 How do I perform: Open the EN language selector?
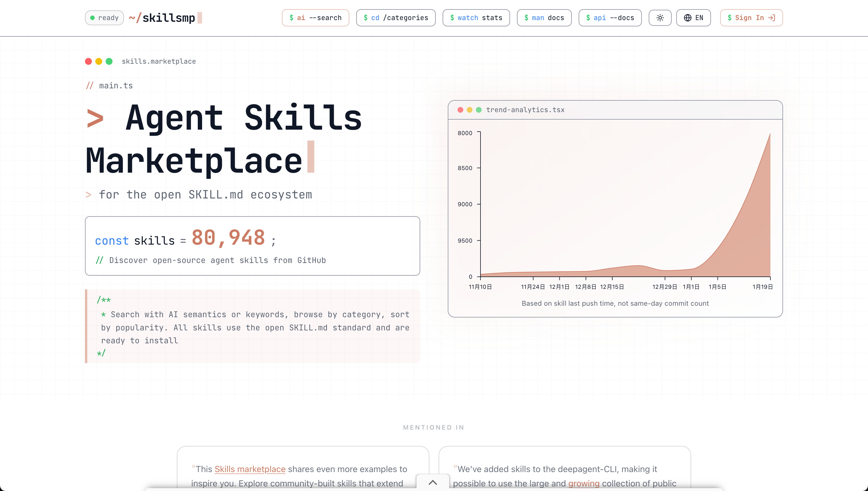[x=693, y=18]
